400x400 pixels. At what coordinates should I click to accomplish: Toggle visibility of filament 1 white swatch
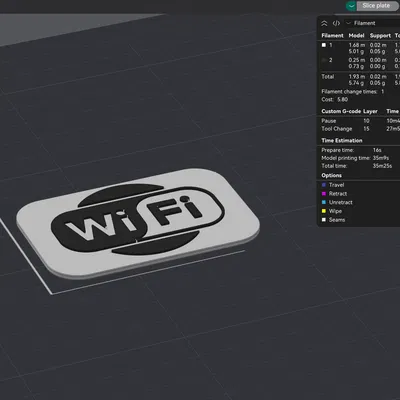click(324, 45)
